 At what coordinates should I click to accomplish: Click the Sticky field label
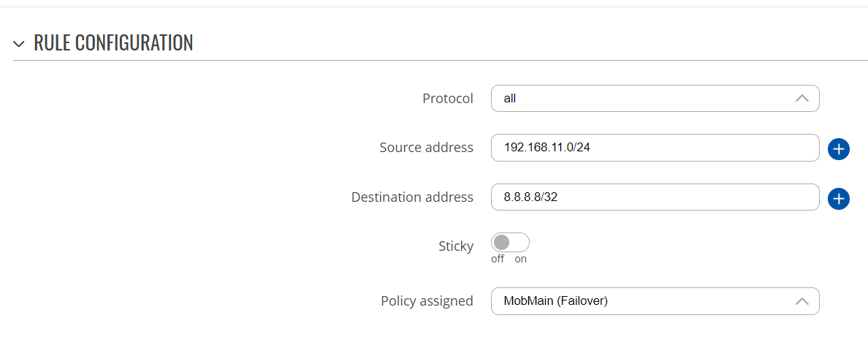point(456,246)
